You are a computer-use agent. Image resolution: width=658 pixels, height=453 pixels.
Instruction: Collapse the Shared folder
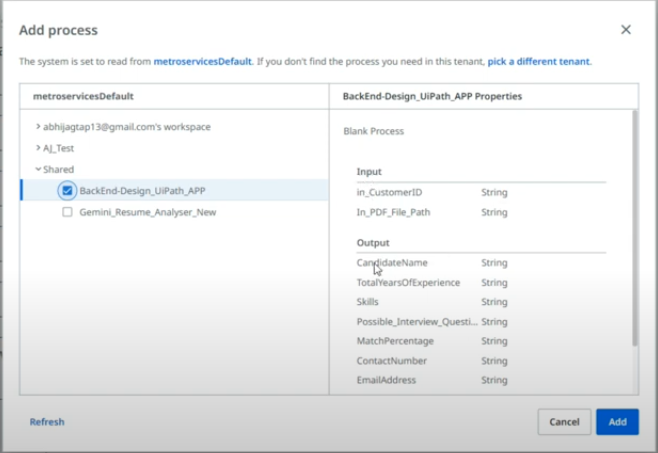coord(38,170)
